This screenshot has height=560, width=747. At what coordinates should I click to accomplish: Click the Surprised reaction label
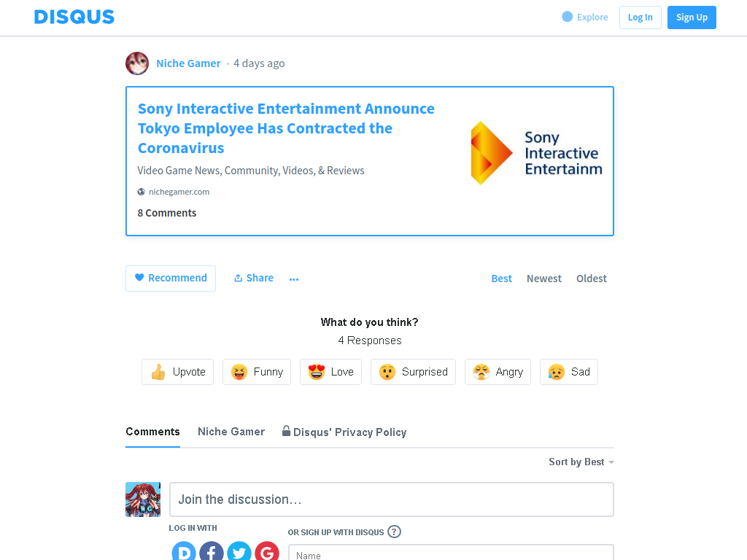pyautogui.click(x=425, y=372)
